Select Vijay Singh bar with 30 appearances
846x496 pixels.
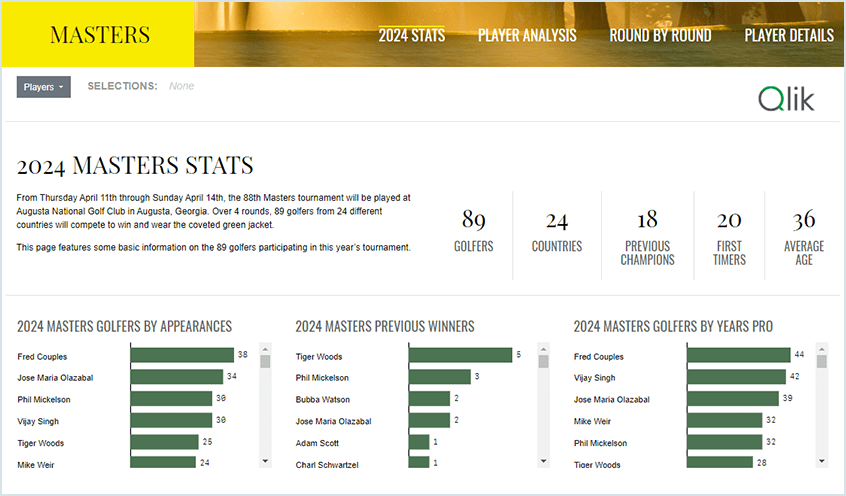(171, 420)
